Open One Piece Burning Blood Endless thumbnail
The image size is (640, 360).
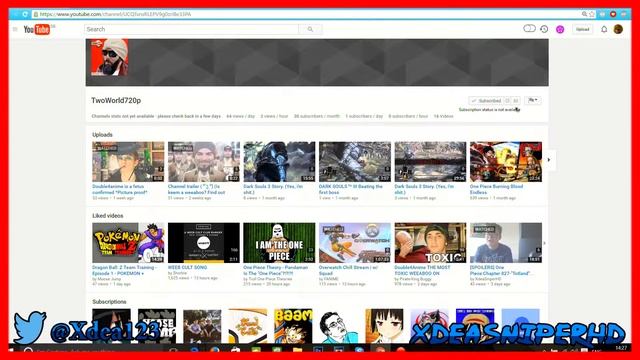coord(506,162)
